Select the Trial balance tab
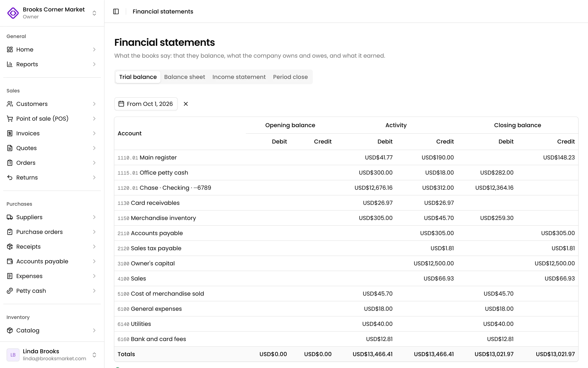The height and width of the screenshot is (368, 588). 138,77
